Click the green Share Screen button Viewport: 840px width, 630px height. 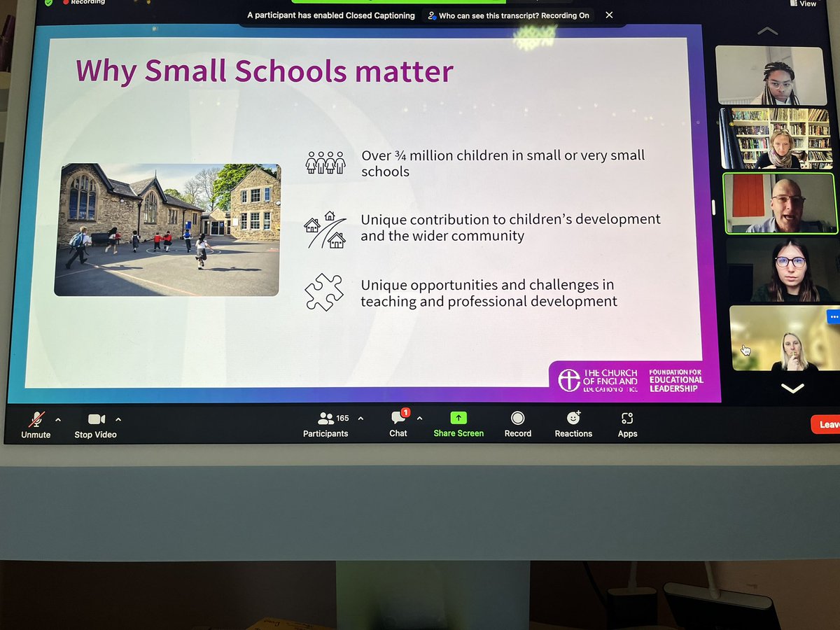pos(458,425)
